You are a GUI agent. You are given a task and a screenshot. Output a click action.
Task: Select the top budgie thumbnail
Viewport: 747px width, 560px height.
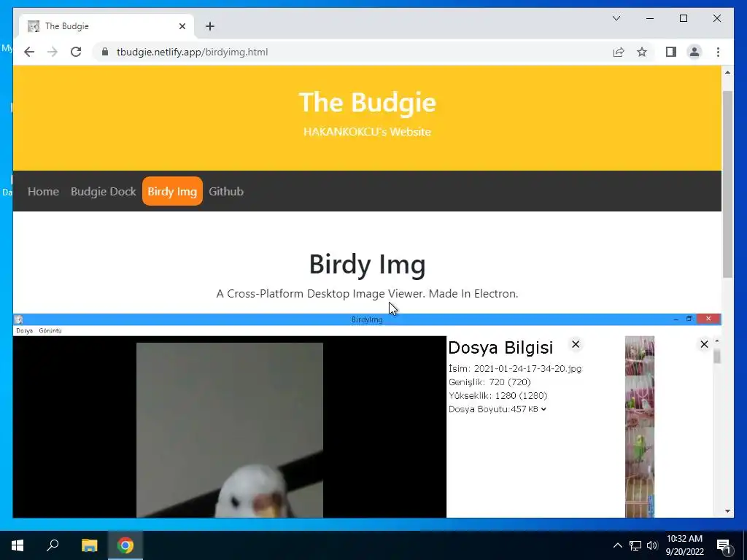(640, 356)
